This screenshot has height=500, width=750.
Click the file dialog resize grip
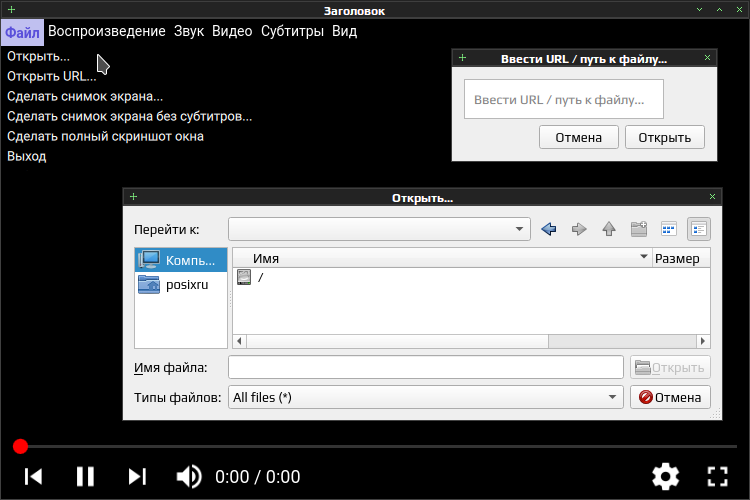pos(716,414)
